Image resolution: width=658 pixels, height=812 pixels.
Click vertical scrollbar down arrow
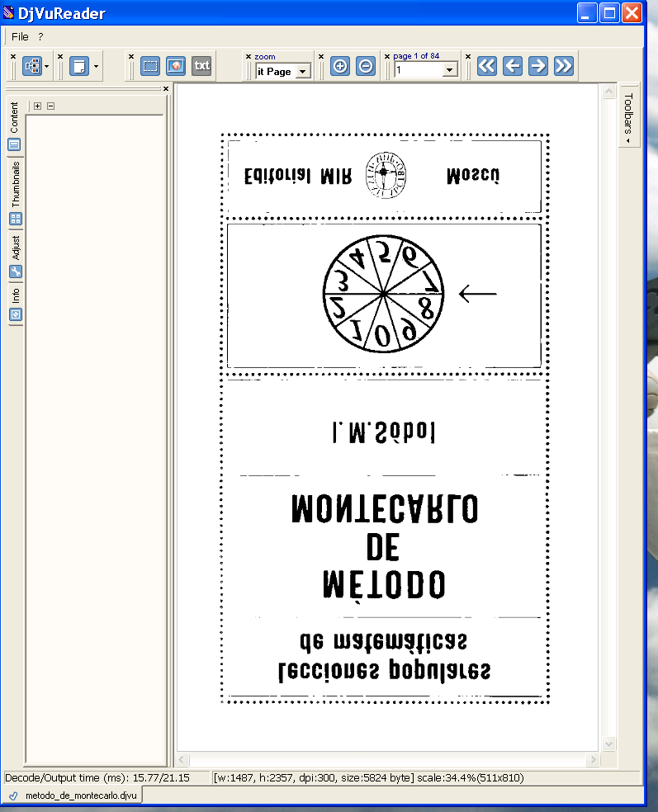[608, 744]
